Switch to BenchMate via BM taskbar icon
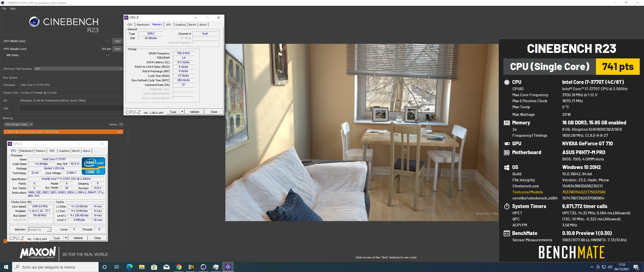This screenshot has width=644, height=272. click(x=191, y=267)
